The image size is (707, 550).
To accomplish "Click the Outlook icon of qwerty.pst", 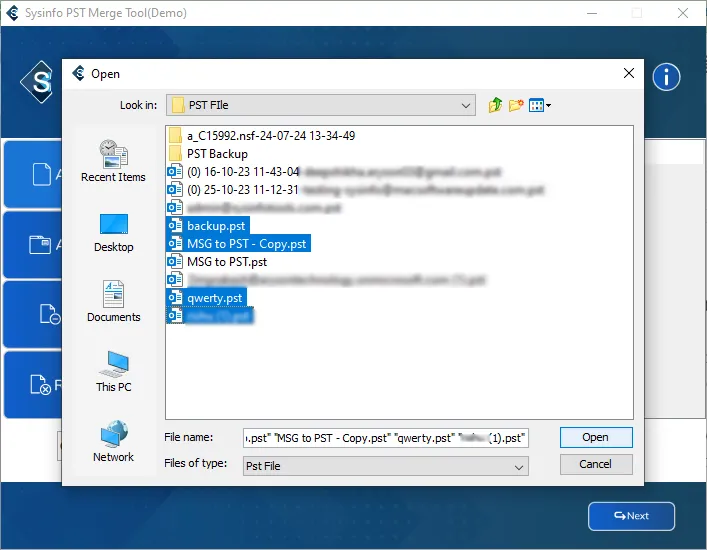I will (175, 298).
